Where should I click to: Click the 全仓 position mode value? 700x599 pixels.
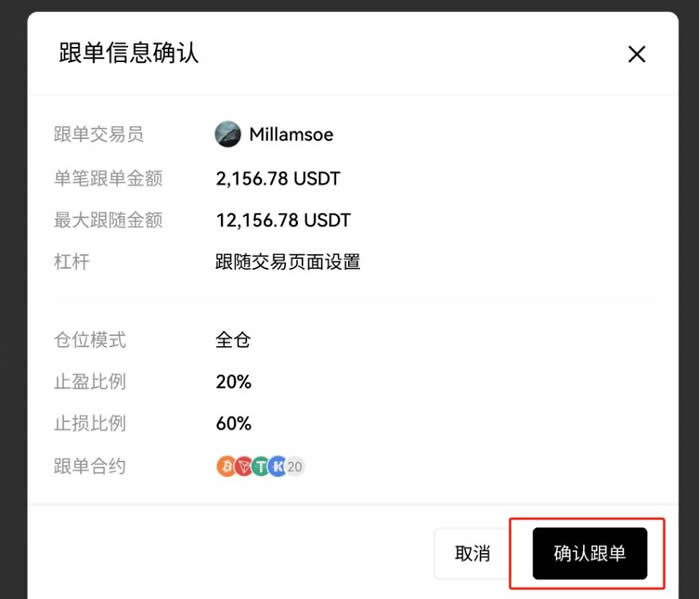pos(233,340)
